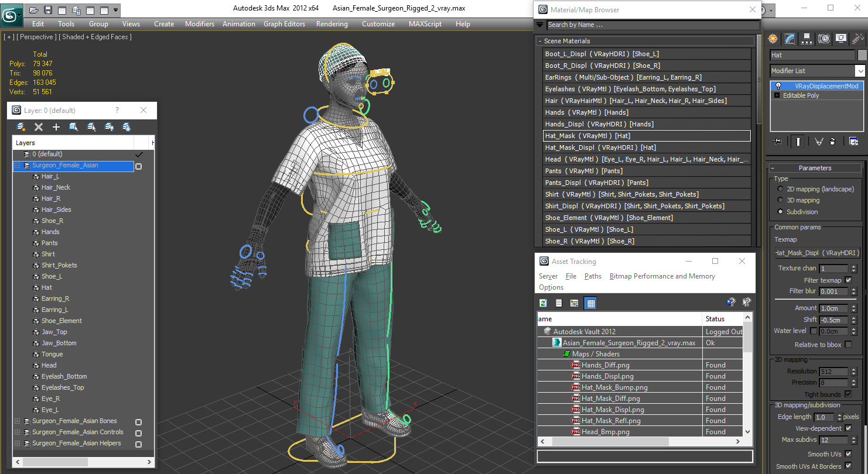Click the Freeze/Unfreeze All Layers icon
Image resolution: width=868 pixels, height=474 pixels.
tap(127, 126)
